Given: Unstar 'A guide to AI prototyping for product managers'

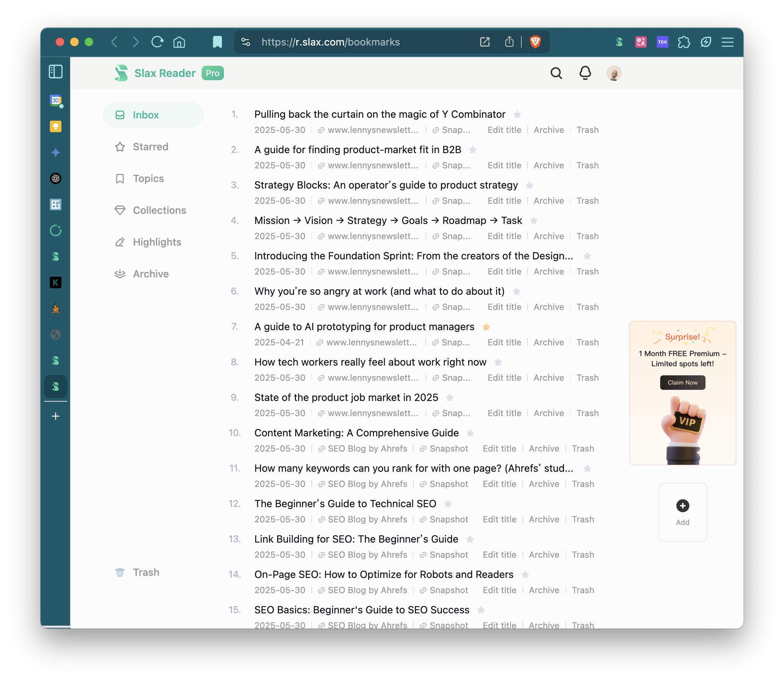Looking at the screenshot, I should click(x=486, y=327).
